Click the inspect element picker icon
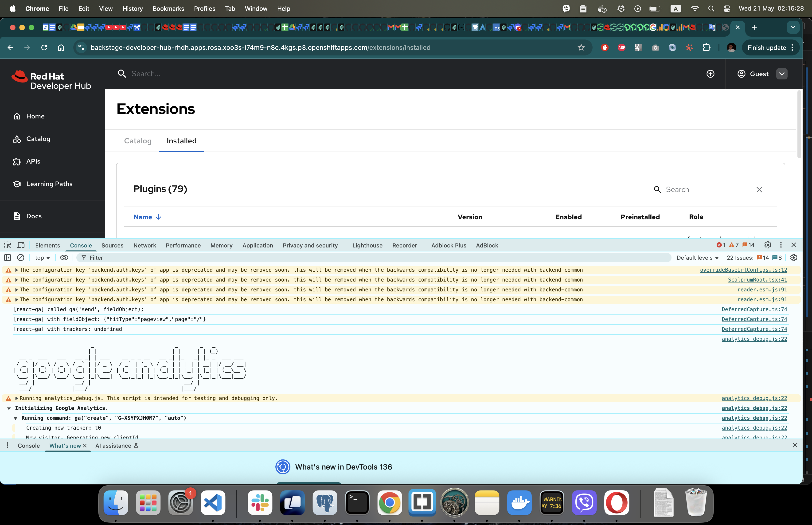This screenshot has height=525, width=812. (8, 245)
